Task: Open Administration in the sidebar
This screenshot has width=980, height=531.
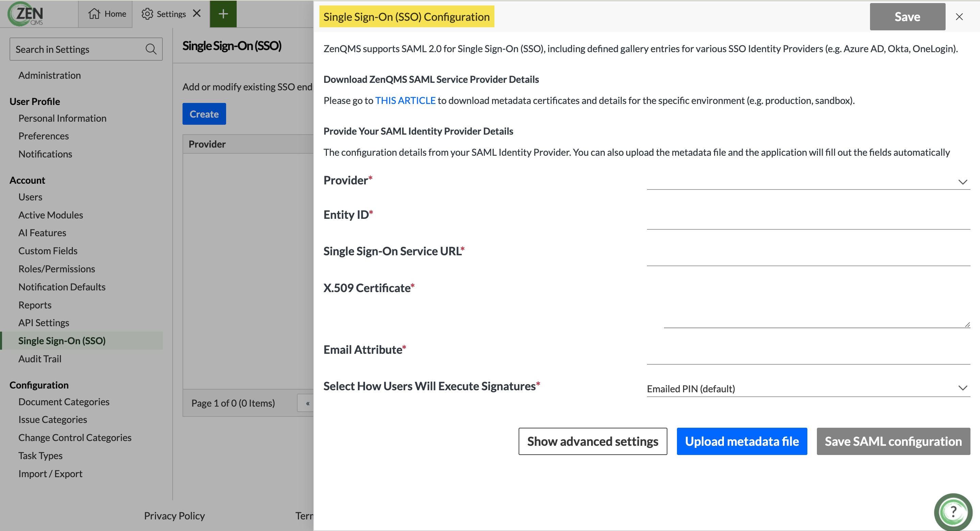Action: pos(49,75)
